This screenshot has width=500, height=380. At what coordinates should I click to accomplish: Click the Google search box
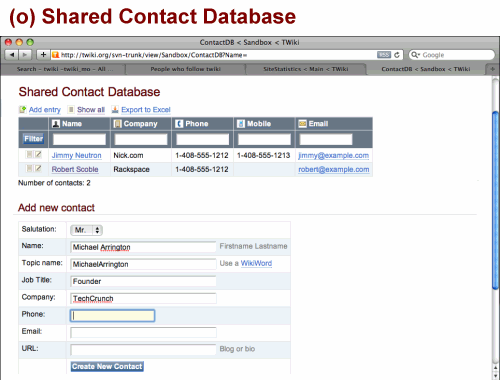[x=452, y=55]
